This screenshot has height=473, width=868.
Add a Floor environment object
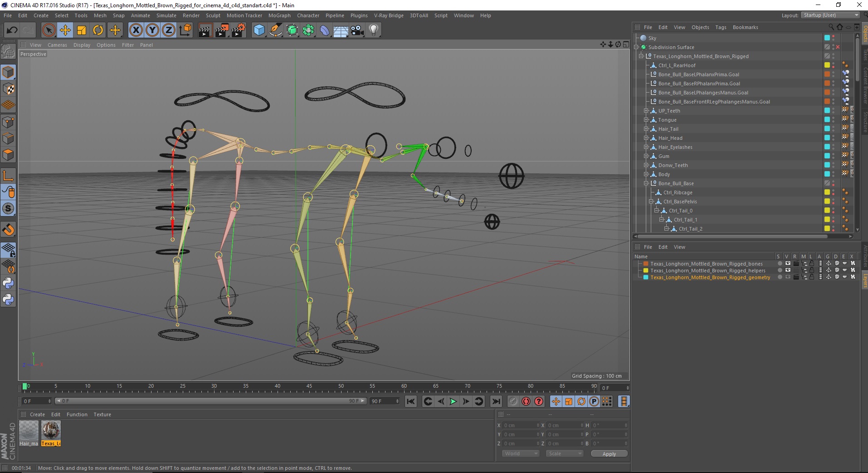click(x=341, y=30)
